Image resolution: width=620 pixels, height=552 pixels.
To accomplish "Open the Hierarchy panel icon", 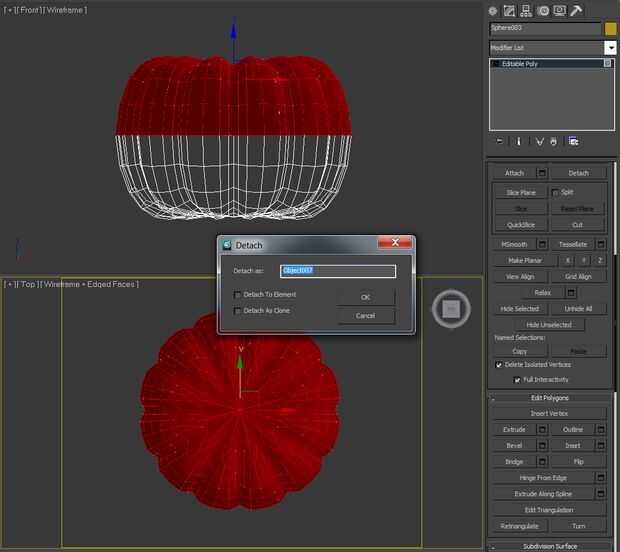I will point(526,10).
